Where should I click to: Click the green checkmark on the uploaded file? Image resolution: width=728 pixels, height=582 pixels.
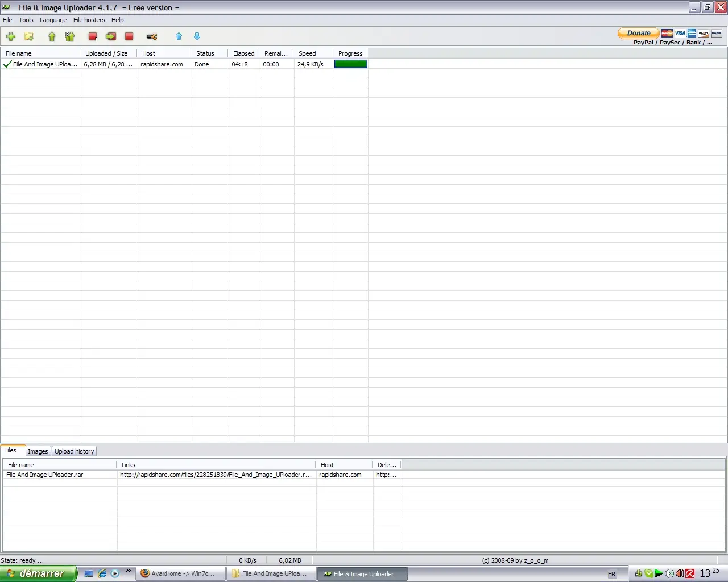click(7, 64)
